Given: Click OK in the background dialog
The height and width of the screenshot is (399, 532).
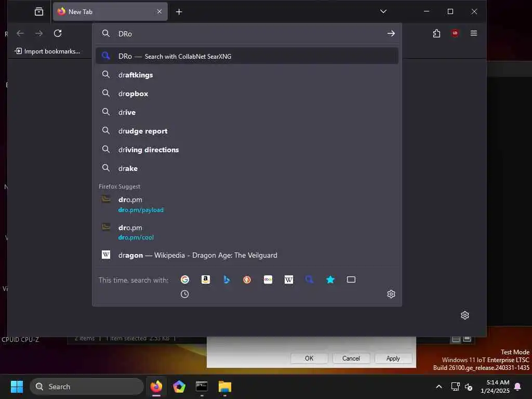Looking at the screenshot, I should click(x=309, y=358).
